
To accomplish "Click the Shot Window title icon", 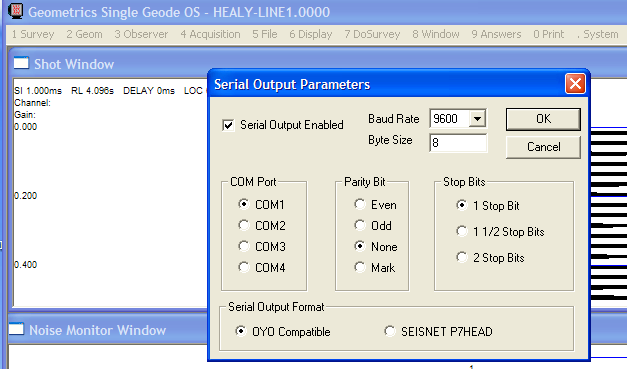I will pyautogui.click(x=21, y=63).
